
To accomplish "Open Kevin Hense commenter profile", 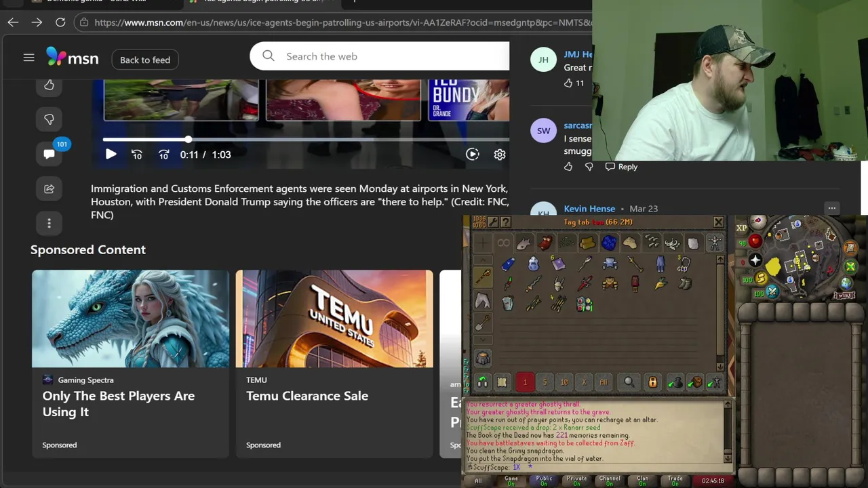I will click(589, 209).
